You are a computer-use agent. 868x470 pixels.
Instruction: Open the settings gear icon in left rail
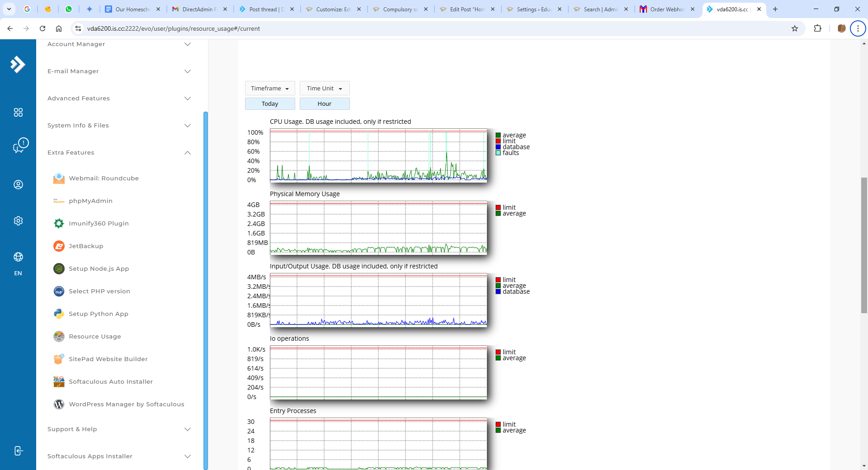coord(18,221)
